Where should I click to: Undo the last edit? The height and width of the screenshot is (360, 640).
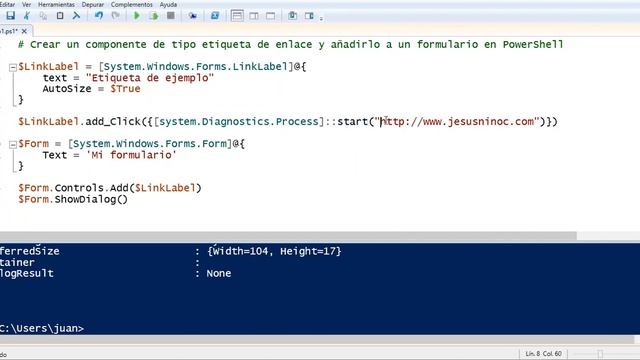tap(99, 16)
